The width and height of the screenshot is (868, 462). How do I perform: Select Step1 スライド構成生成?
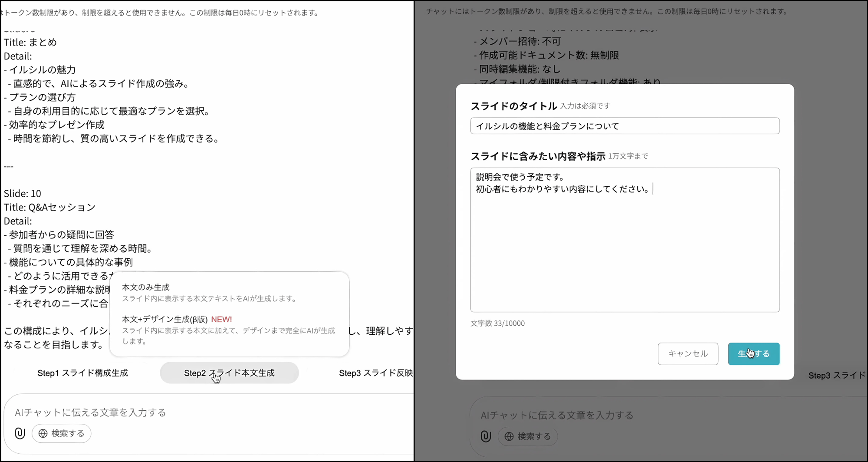pyautogui.click(x=82, y=373)
